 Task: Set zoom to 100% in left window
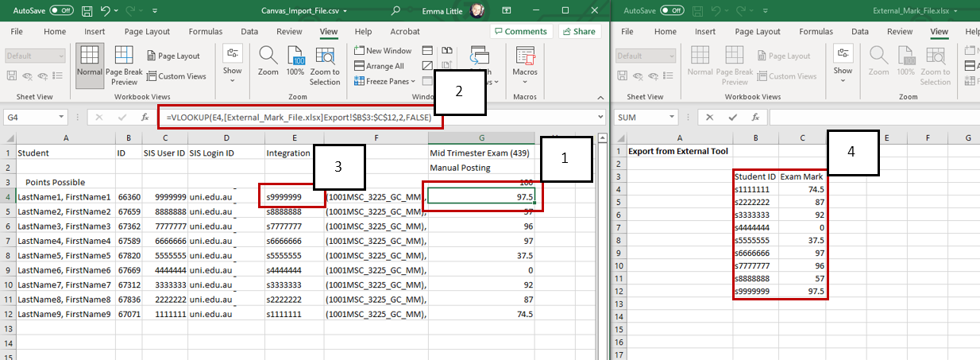[x=295, y=62]
